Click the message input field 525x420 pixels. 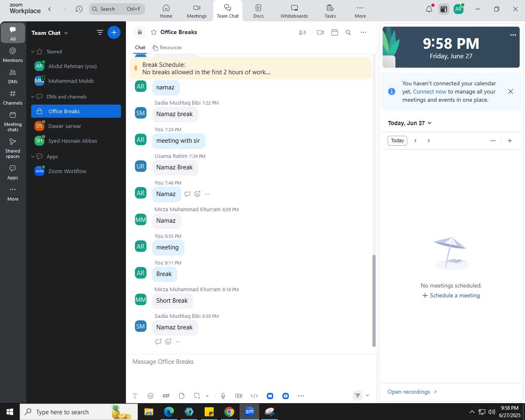[x=251, y=362]
